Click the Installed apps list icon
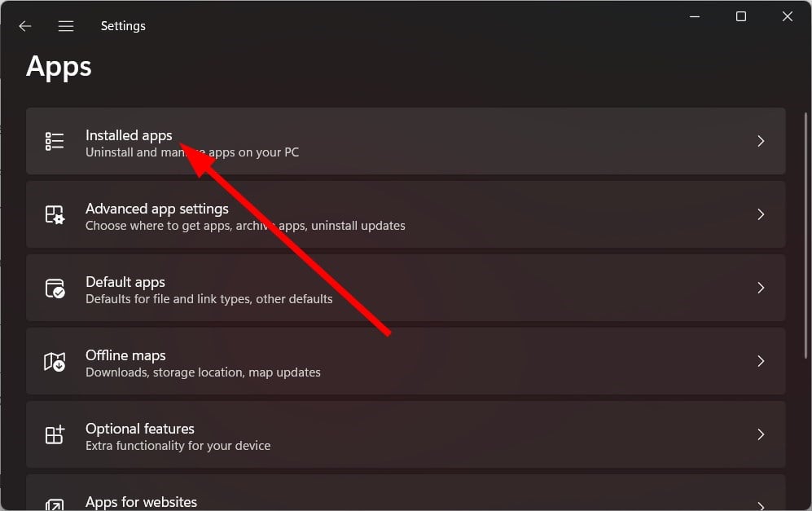Screen dimensions: 812x511 (55, 141)
